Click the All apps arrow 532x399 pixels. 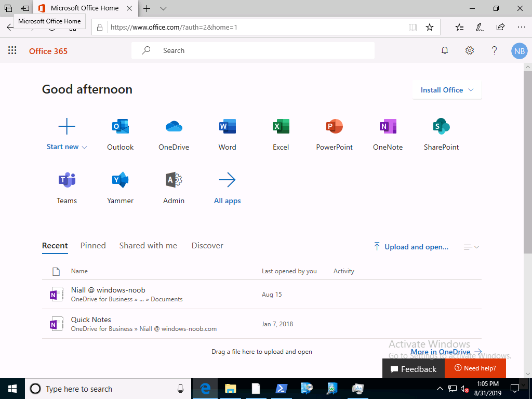[228, 188]
